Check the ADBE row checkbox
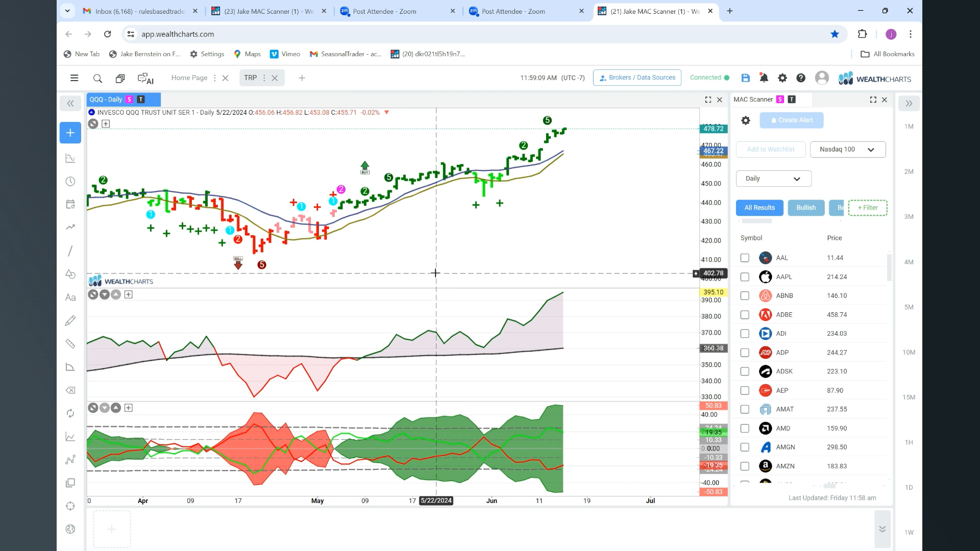Screen dimensions: 980x551 (745, 315)
